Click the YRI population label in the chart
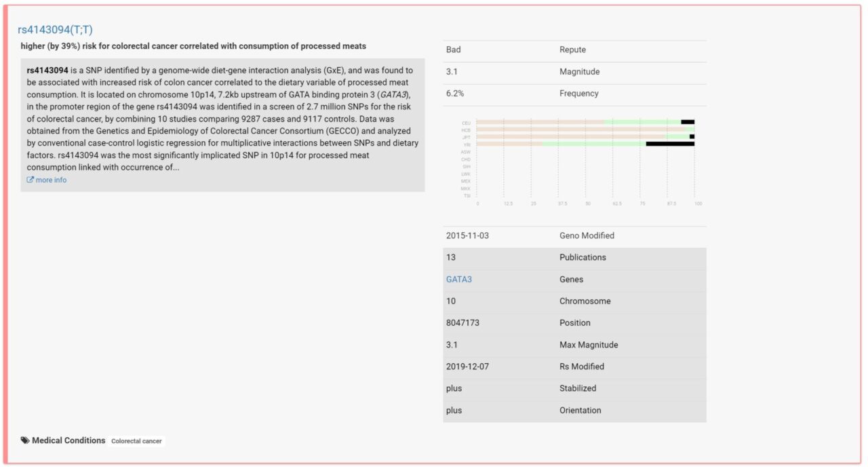 467,144
